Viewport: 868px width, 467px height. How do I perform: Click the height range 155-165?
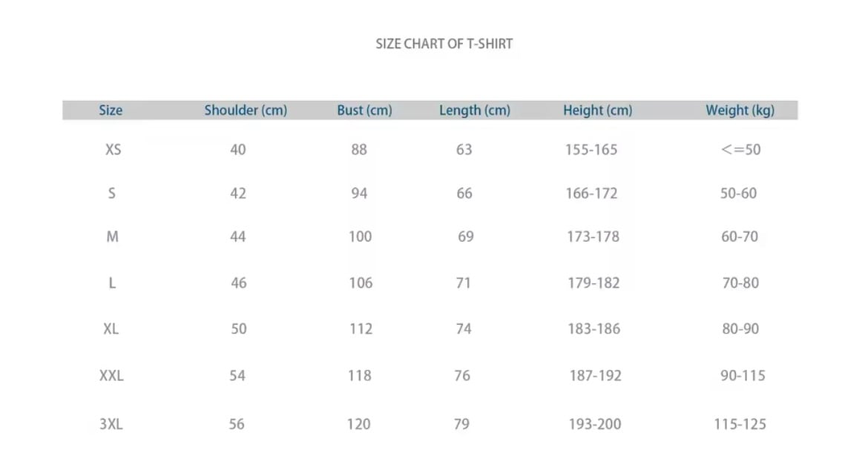point(591,150)
